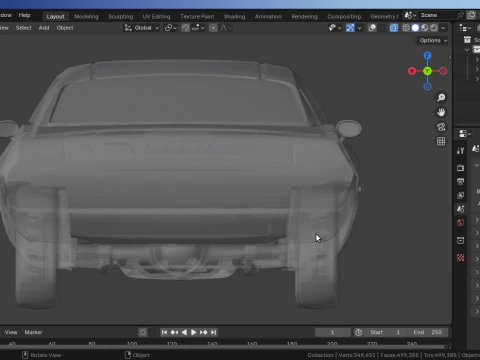Open the Collection properties tab
Screen dimensions: 480x360
coord(461,240)
